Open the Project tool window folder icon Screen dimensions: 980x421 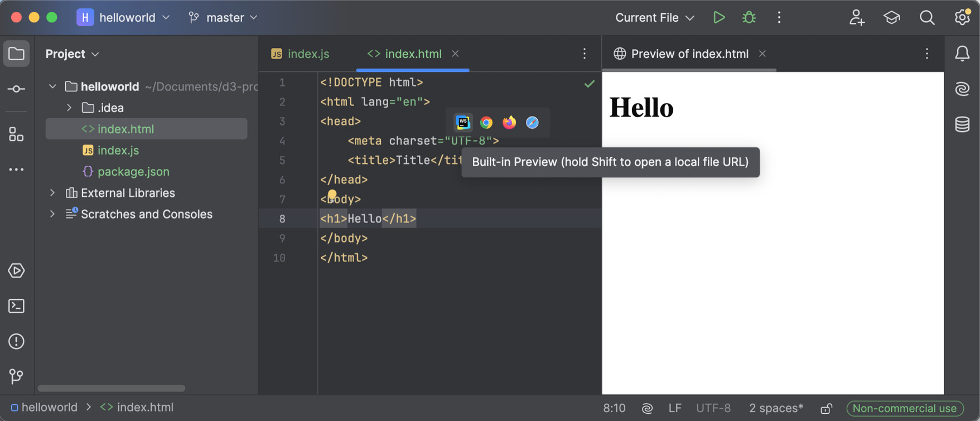tap(16, 54)
